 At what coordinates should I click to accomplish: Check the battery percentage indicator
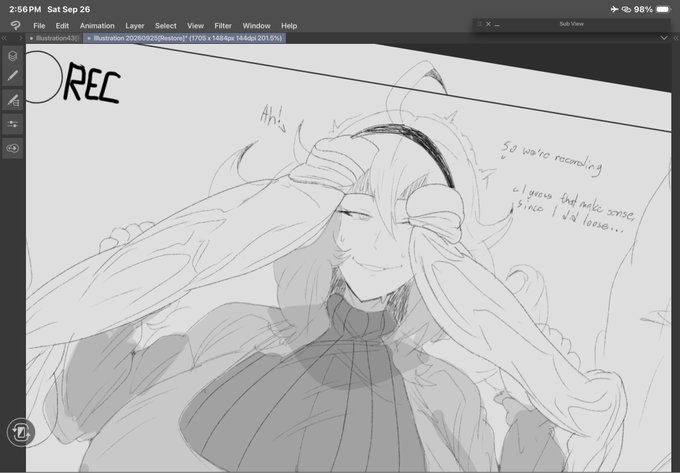(644, 9)
